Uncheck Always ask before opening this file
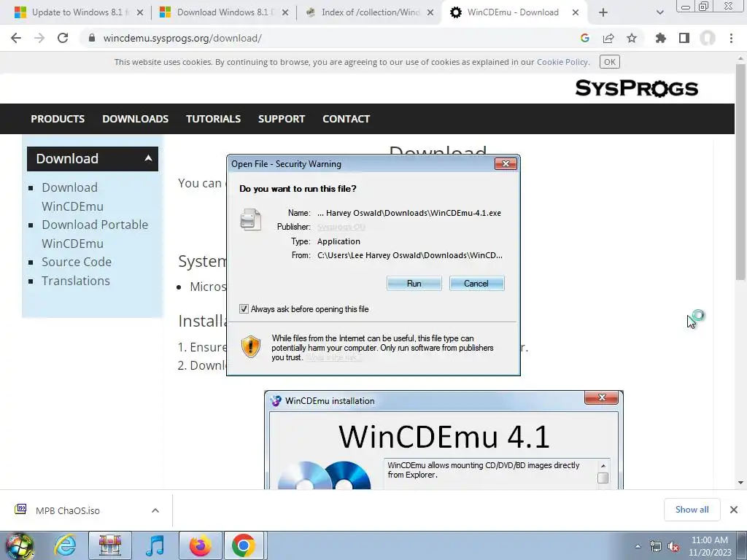Viewport: 747px width, 560px height. click(244, 309)
